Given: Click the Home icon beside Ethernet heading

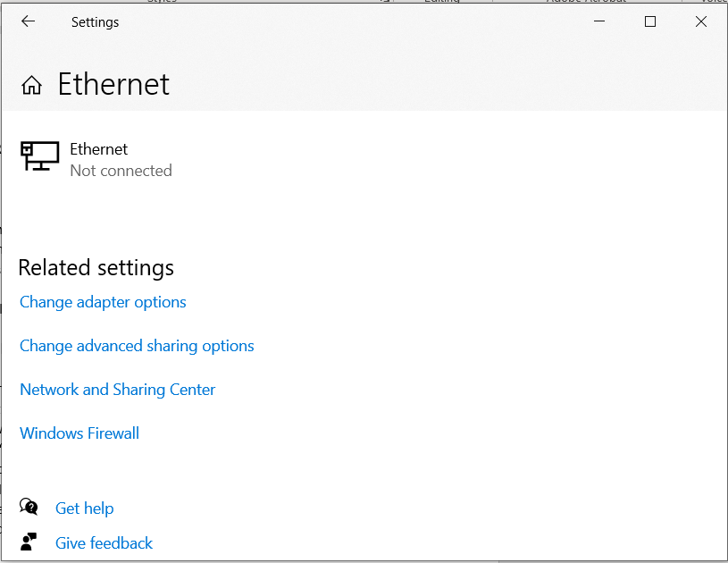Looking at the screenshot, I should (31, 86).
